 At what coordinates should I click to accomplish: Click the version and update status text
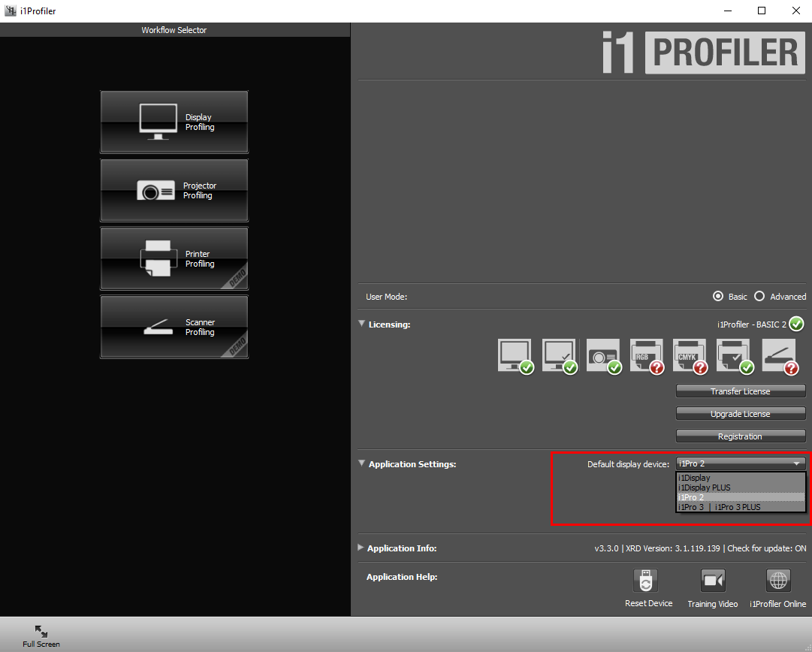(700, 548)
